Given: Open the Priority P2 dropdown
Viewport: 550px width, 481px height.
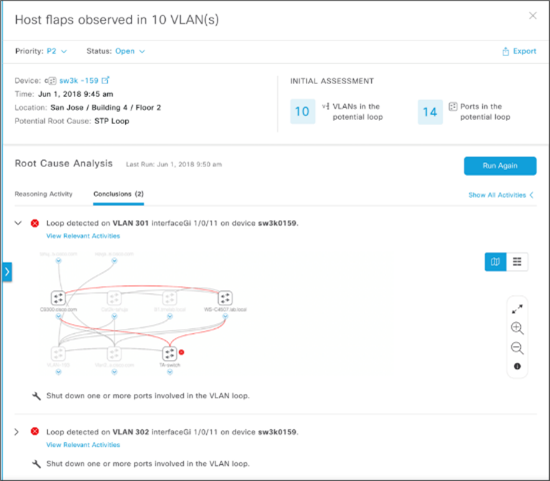Looking at the screenshot, I should [x=57, y=51].
